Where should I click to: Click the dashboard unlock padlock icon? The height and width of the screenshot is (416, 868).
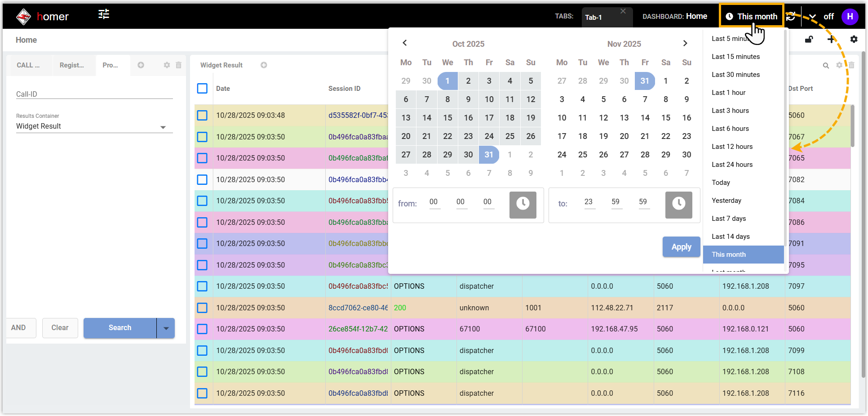point(809,40)
